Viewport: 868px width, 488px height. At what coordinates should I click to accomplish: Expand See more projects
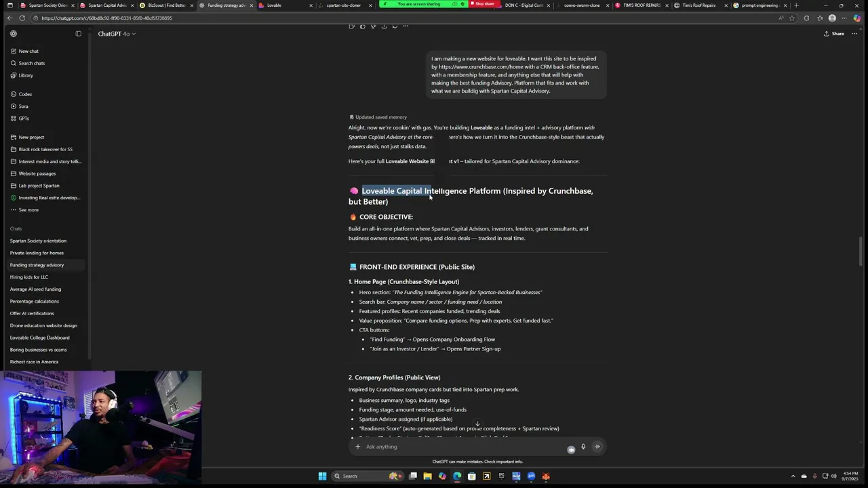[x=24, y=209]
